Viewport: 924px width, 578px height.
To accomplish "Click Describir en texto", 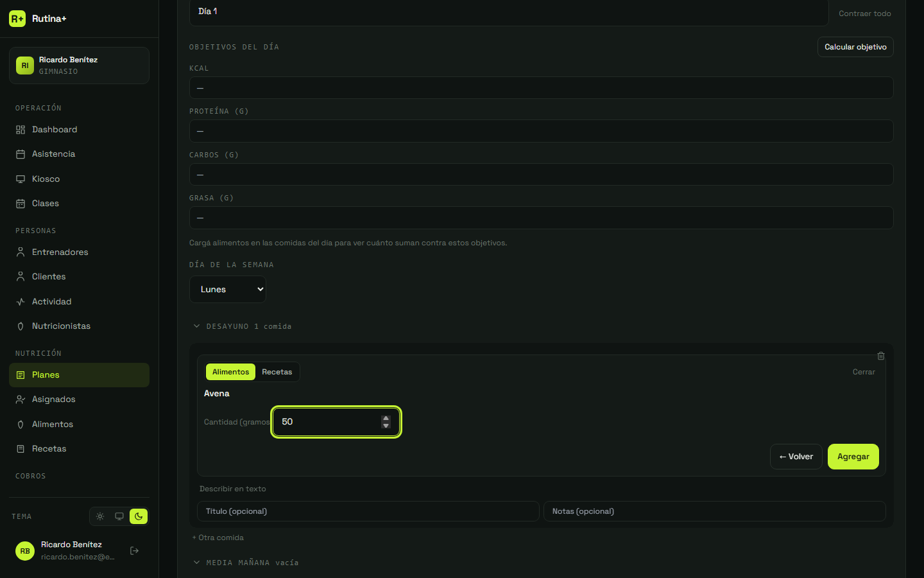I will (x=232, y=489).
